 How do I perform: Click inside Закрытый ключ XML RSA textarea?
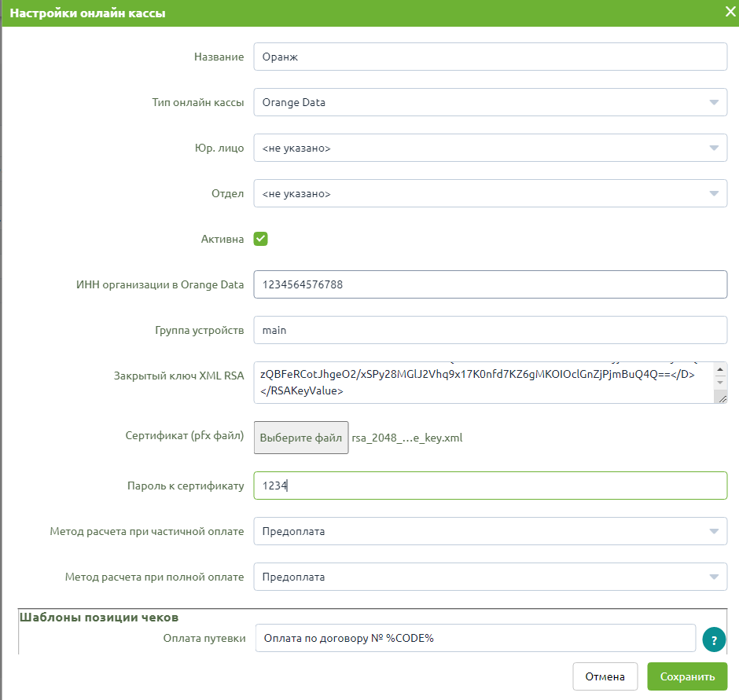click(x=484, y=383)
